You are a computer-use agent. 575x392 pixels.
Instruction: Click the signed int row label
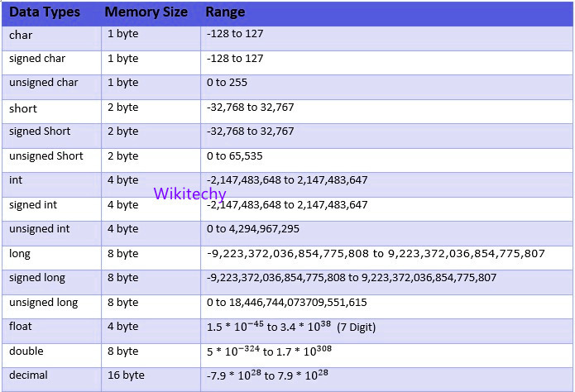tap(32, 204)
